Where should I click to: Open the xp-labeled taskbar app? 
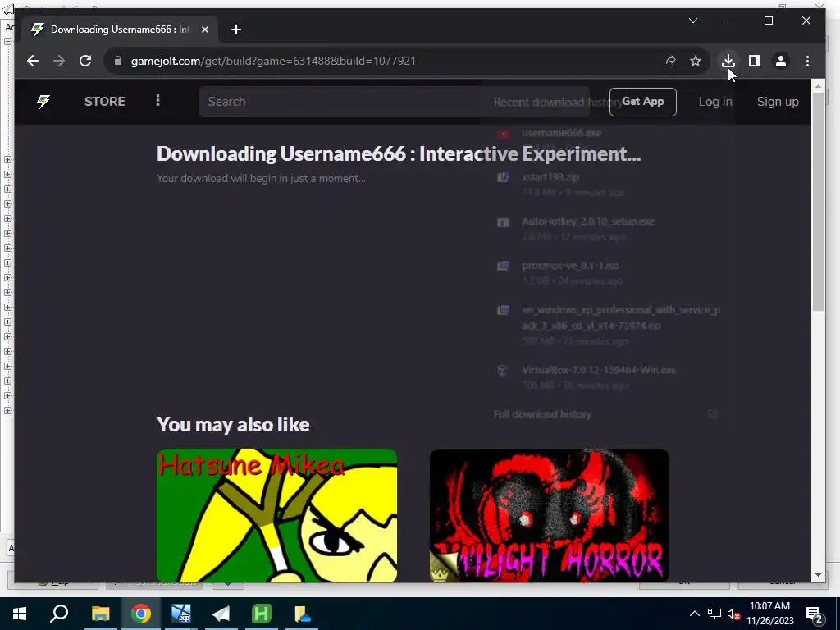[181, 614]
